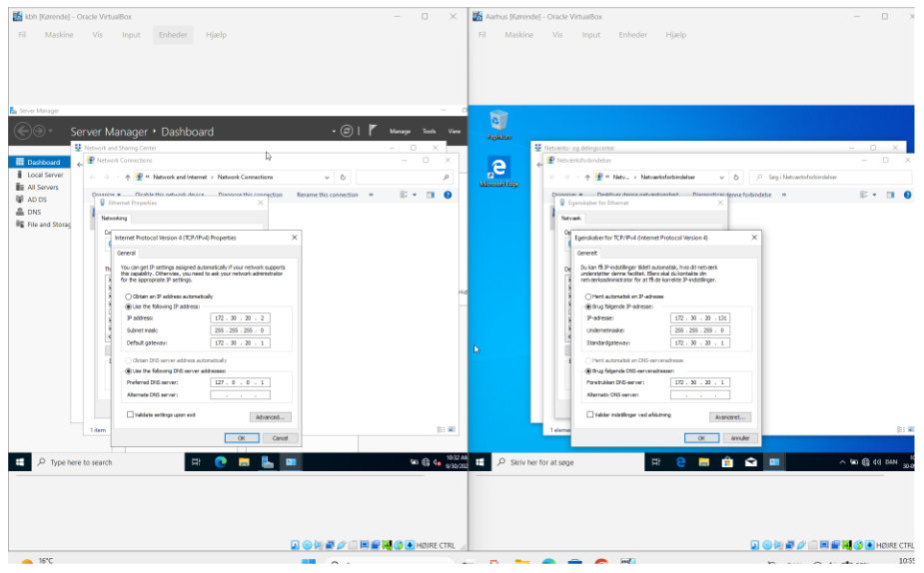The height and width of the screenshot is (573, 924).
Task: Expand Network Connections address bar dropdown
Action: (327, 177)
